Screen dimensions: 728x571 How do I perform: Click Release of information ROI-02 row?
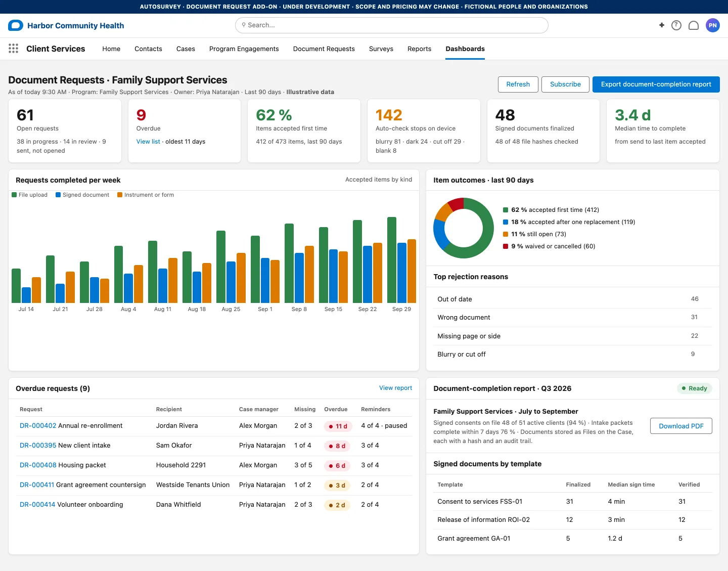click(573, 520)
